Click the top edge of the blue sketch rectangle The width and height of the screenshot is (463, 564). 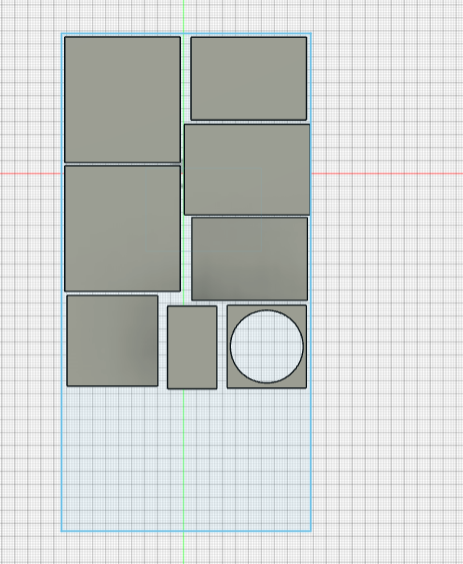click(x=186, y=34)
